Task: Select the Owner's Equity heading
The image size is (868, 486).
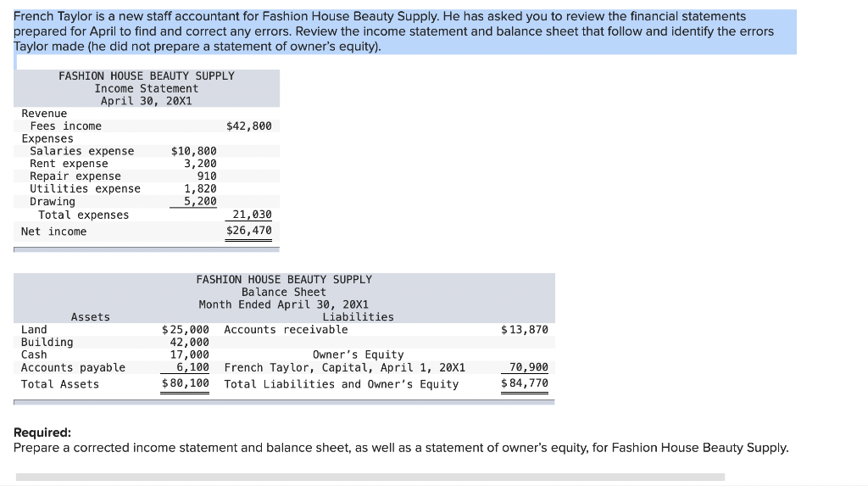Action: point(359,355)
